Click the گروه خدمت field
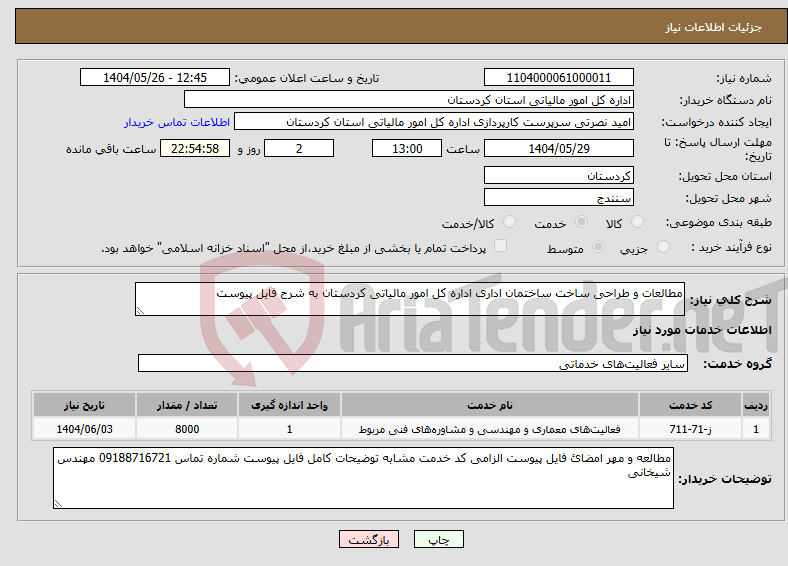 coord(413,363)
